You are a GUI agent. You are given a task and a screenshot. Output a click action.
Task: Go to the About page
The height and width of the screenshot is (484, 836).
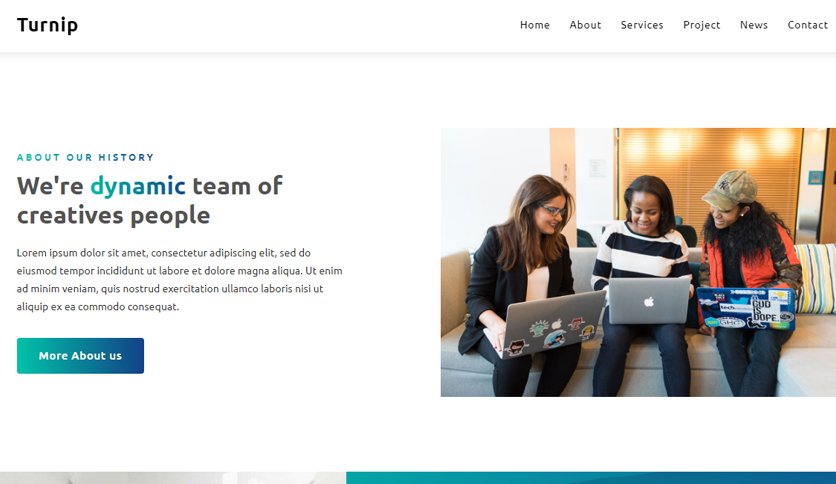[585, 25]
